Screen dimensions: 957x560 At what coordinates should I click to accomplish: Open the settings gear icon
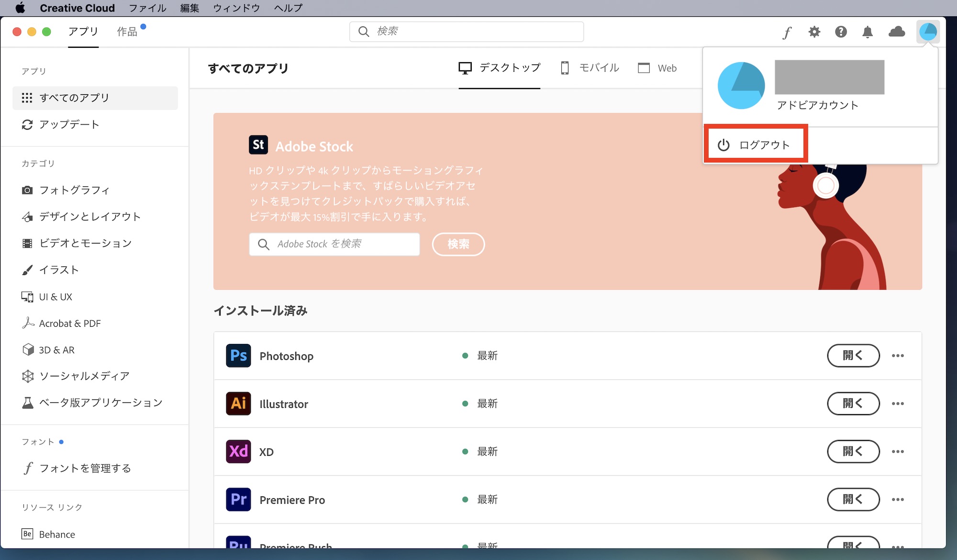point(814,32)
